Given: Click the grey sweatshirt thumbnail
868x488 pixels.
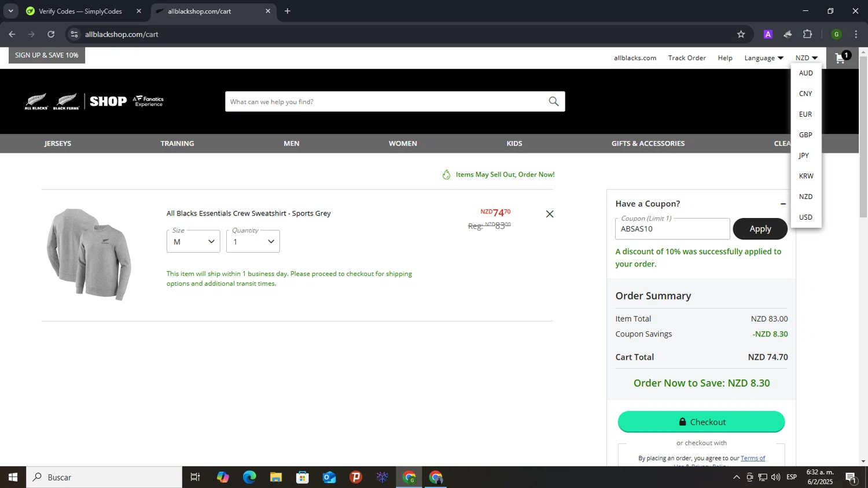Looking at the screenshot, I should (x=89, y=254).
